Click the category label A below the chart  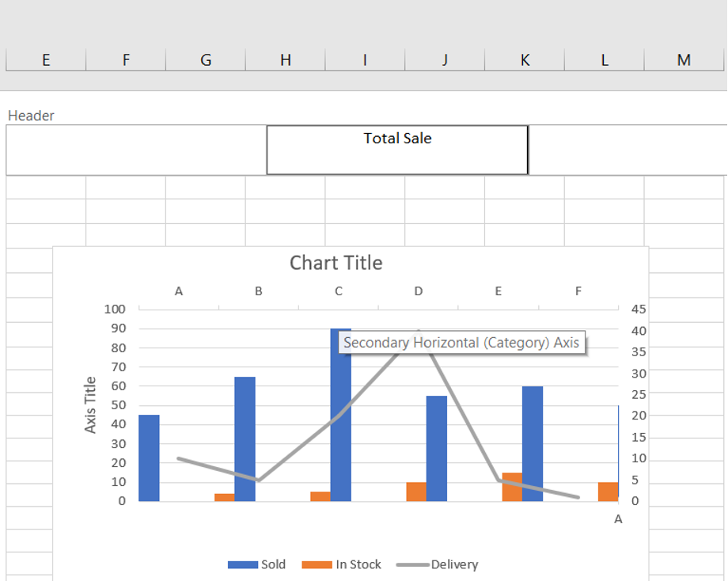tap(616, 518)
